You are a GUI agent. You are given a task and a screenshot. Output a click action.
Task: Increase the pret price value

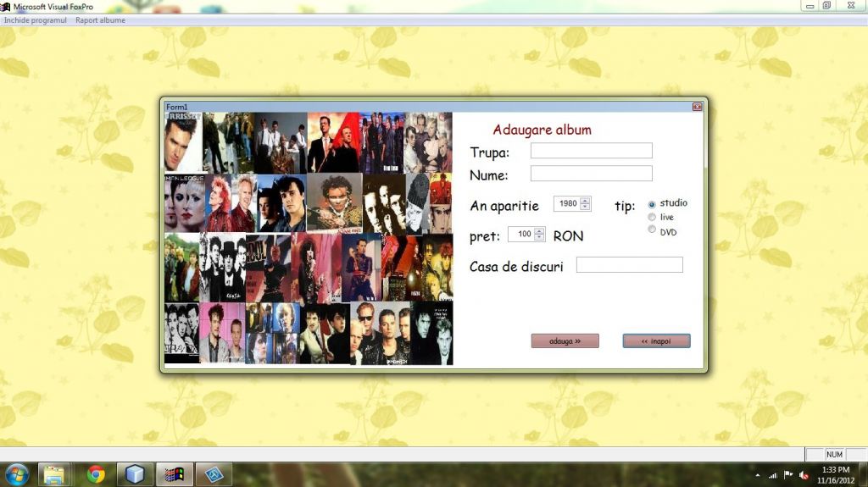tap(539, 230)
